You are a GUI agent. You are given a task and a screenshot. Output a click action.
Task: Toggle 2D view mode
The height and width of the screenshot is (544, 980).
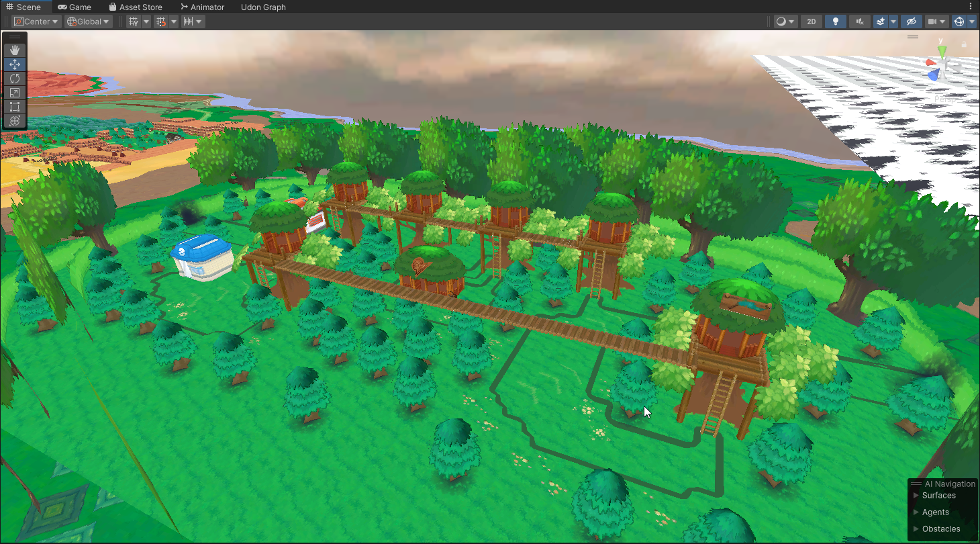click(x=812, y=21)
